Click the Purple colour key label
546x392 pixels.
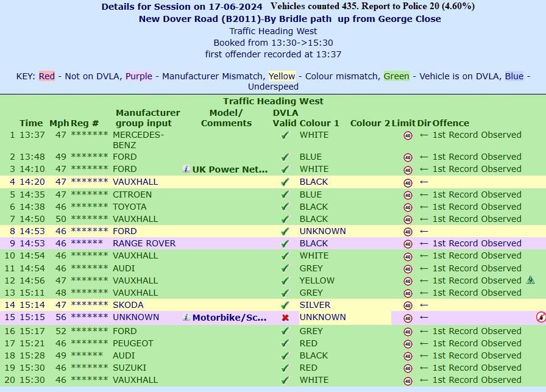[x=139, y=76]
